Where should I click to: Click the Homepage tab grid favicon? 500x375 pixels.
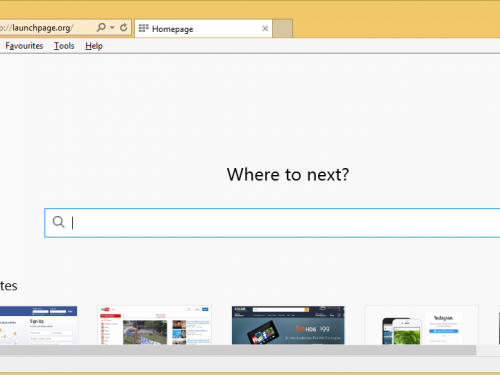144,28
